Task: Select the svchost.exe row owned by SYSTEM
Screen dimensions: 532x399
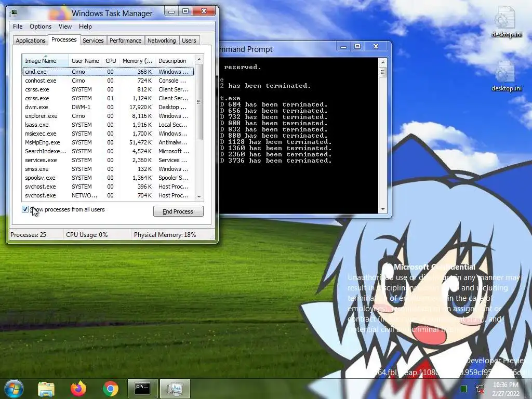Action: coord(108,187)
